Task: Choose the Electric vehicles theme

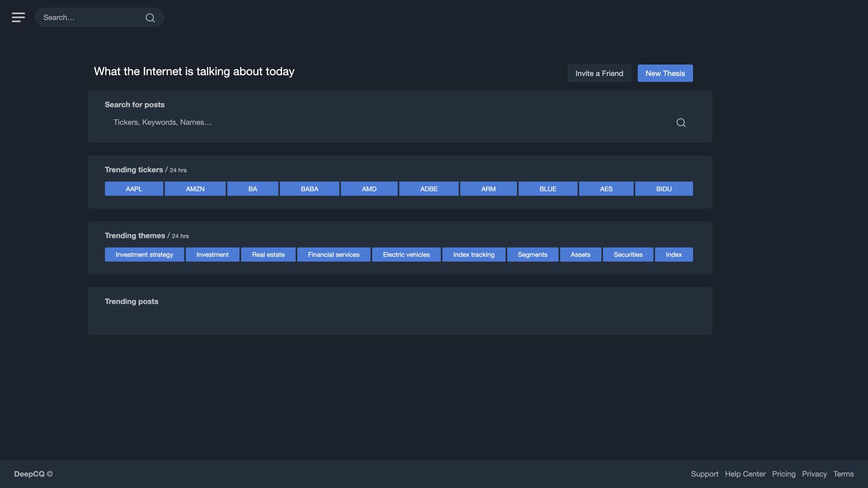Action: [406, 254]
